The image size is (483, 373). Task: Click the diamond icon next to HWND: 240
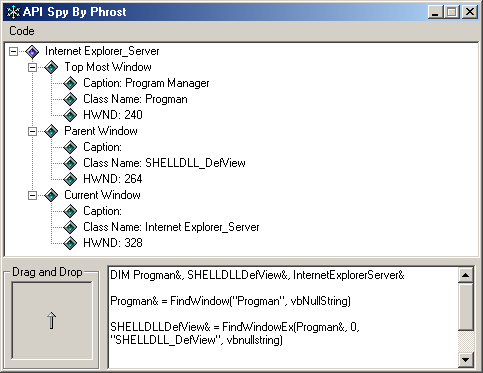coord(70,115)
